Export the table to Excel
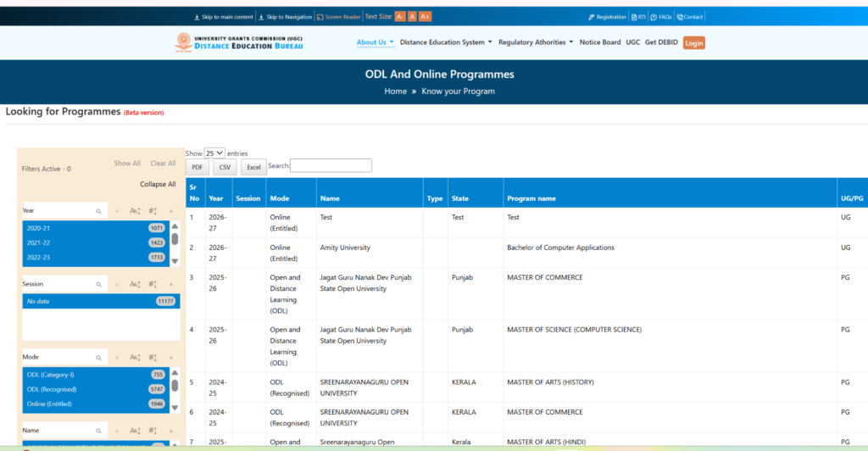Screen dimensions: 868x451 click(253, 167)
